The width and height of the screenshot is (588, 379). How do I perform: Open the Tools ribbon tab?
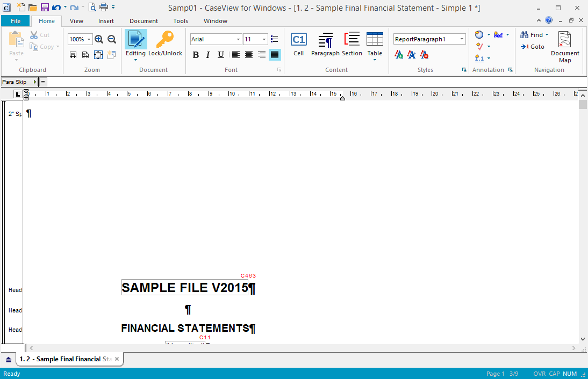point(181,21)
